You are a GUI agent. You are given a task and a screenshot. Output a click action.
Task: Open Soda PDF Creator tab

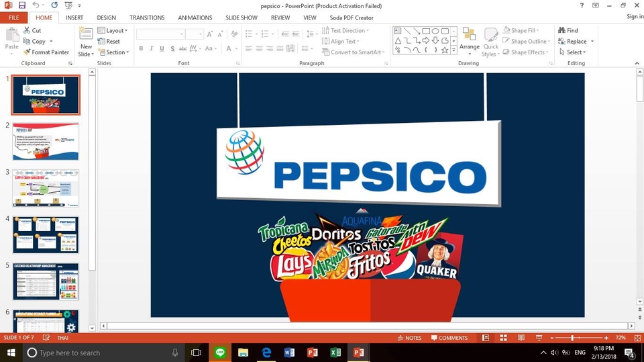[352, 17]
